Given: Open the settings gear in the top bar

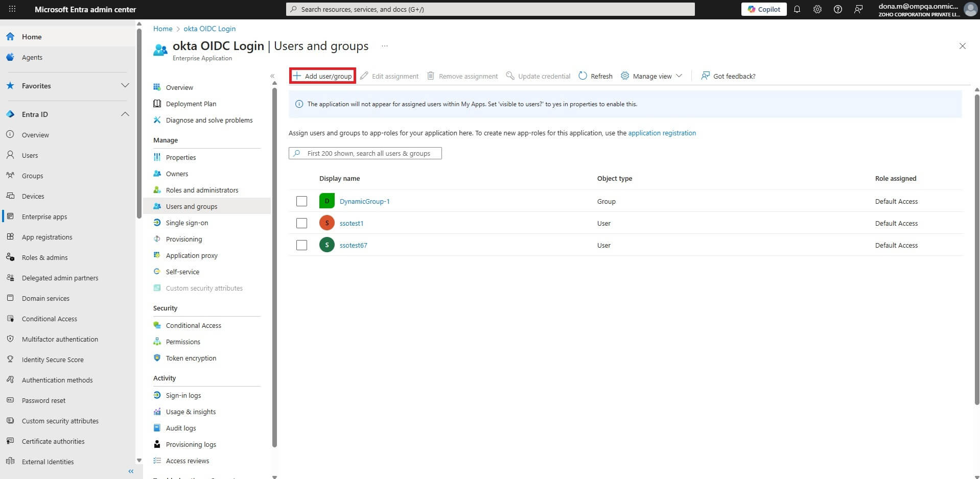Looking at the screenshot, I should 817,9.
